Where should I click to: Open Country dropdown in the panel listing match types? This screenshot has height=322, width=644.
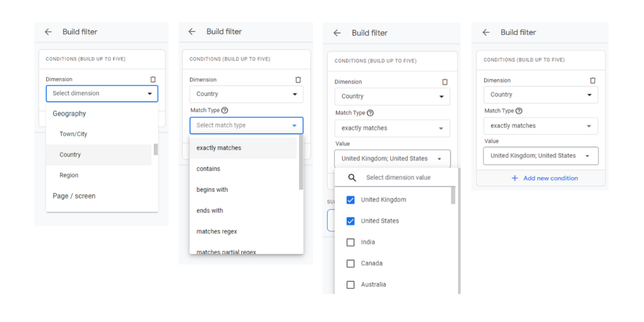(x=246, y=94)
